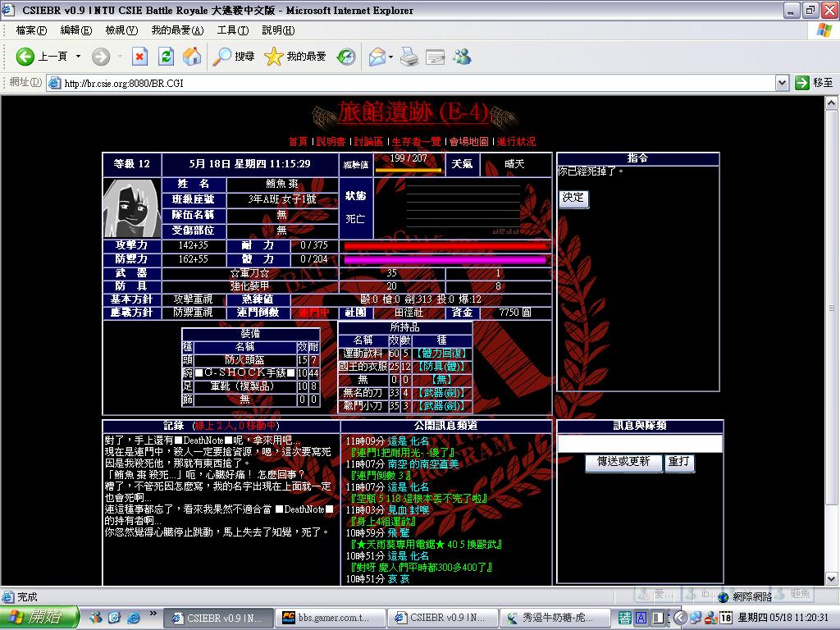Viewport: 840px width, 630px height.
Task: Open the History clock icon
Action: 346,57
